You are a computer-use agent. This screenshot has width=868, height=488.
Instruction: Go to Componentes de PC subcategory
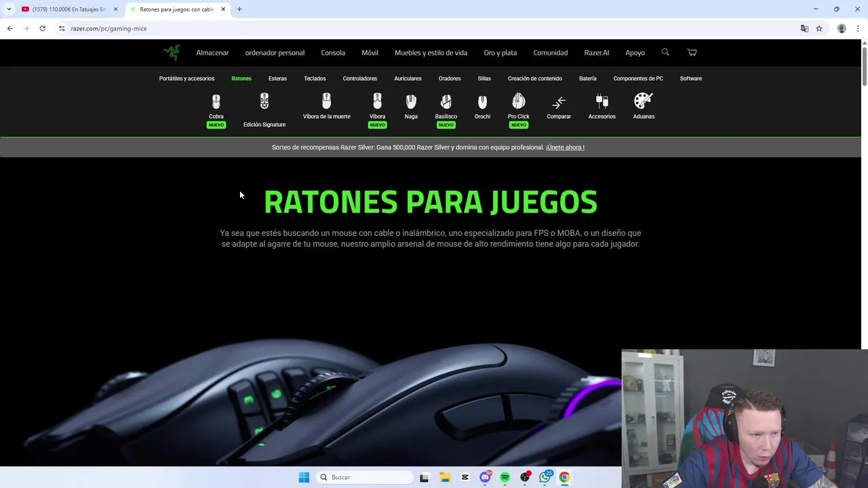pos(638,79)
